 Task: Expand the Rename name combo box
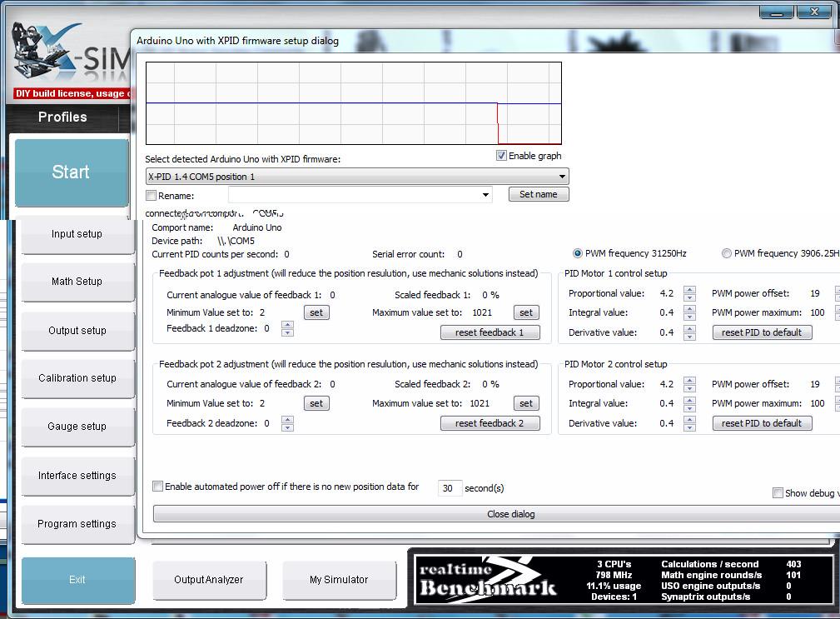click(486, 196)
